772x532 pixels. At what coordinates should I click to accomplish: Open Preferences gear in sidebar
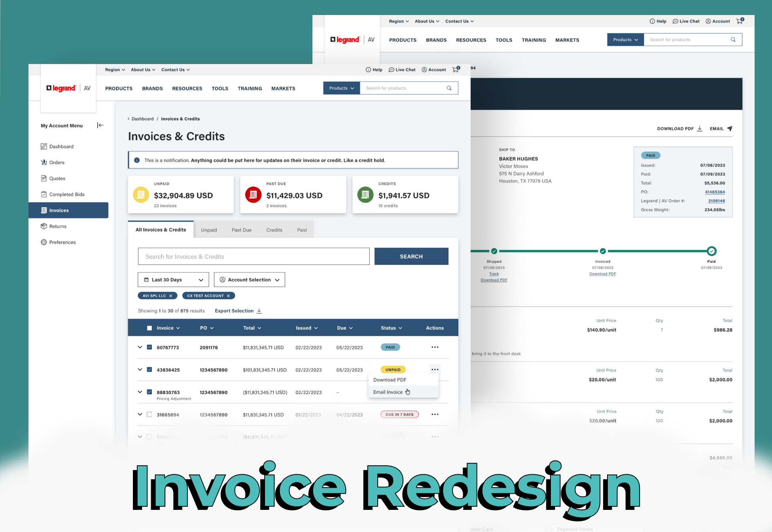pyautogui.click(x=44, y=242)
